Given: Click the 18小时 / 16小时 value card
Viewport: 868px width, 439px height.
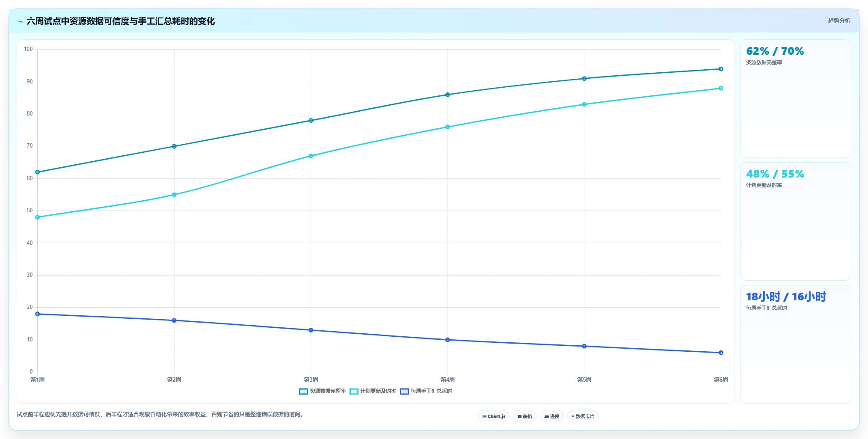Looking at the screenshot, I should click(x=795, y=344).
